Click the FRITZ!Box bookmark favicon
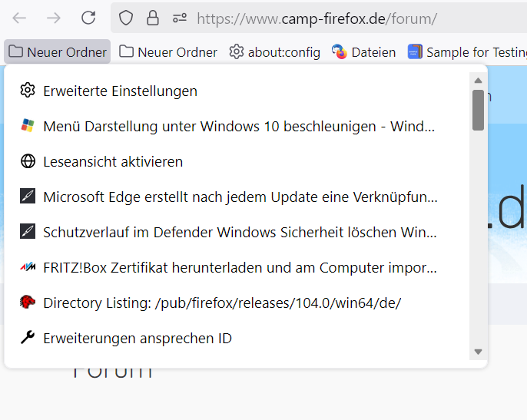 click(28, 267)
